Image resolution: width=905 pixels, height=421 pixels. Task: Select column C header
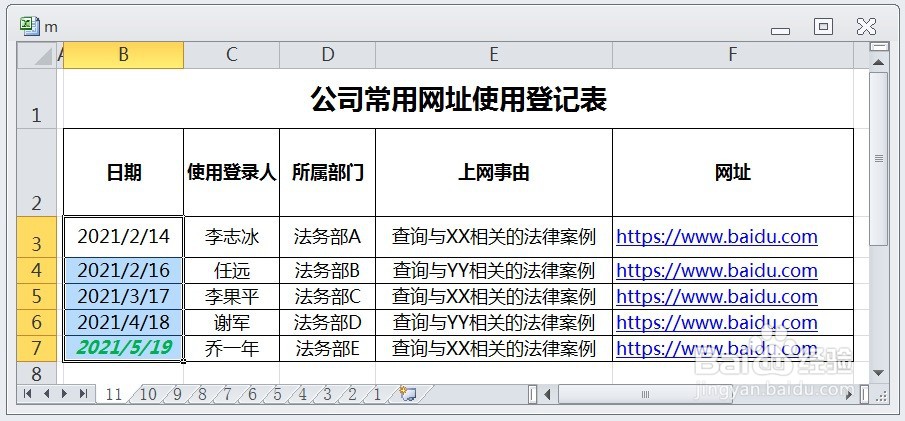(231, 55)
